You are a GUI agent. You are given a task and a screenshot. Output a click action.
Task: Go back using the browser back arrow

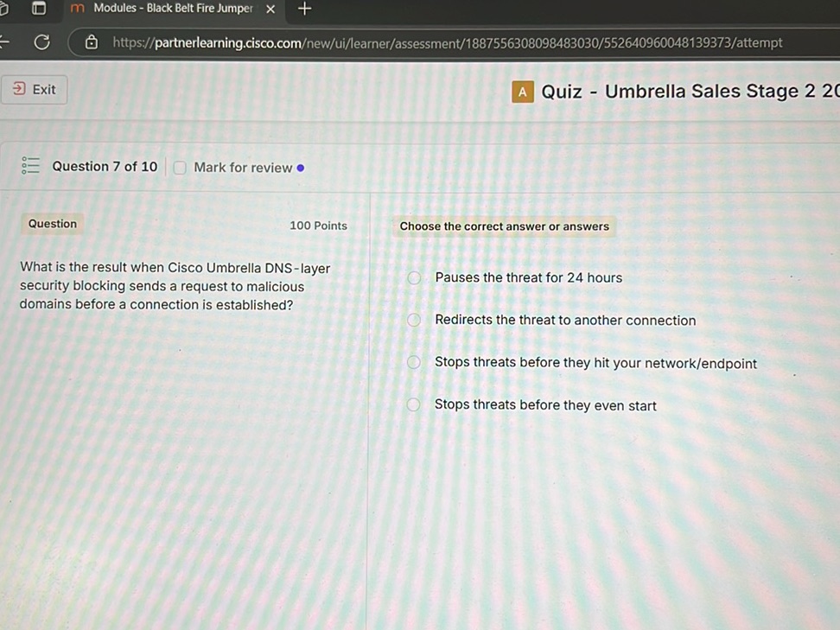click(4, 42)
